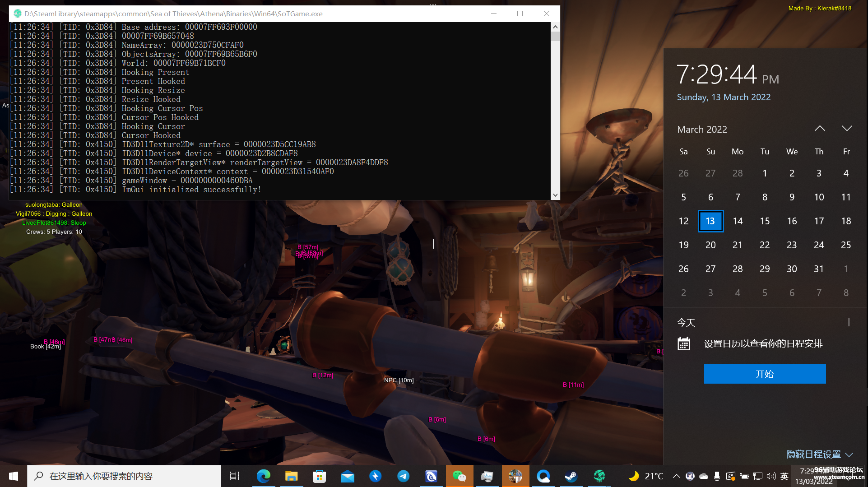Open Microsoft Edge from the taskbar
The width and height of the screenshot is (868, 487).
click(x=263, y=476)
